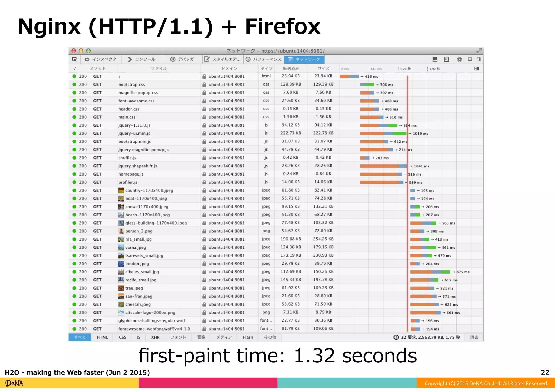Click country-1170x400.jpeg thumbnail icon
Image resolution: width=555 pixels, height=392 pixels.
click(x=121, y=190)
